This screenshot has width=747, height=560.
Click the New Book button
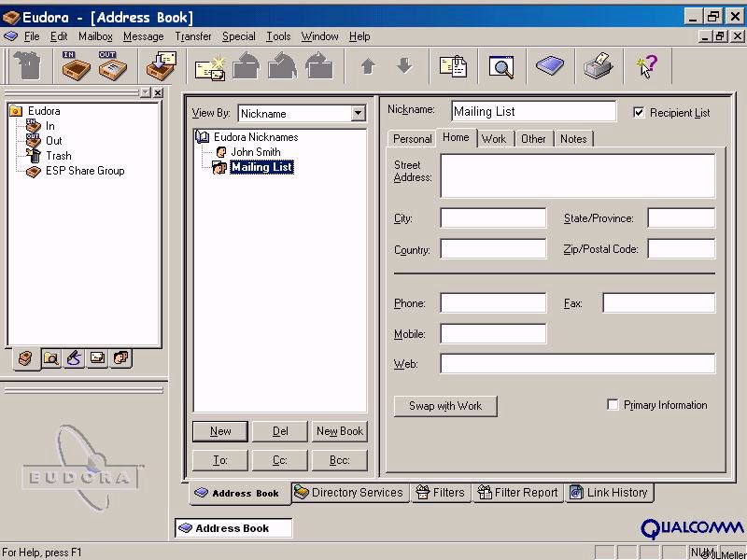[340, 431]
